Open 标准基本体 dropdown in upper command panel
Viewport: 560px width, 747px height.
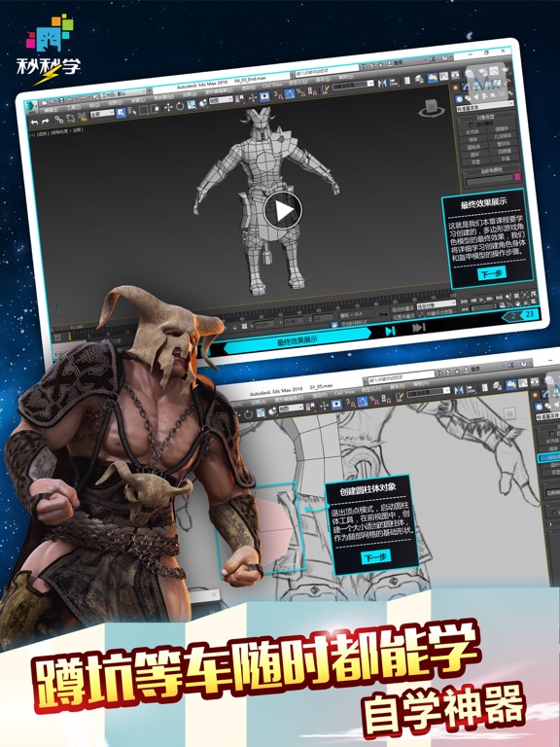pyautogui.click(x=485, y=108)
